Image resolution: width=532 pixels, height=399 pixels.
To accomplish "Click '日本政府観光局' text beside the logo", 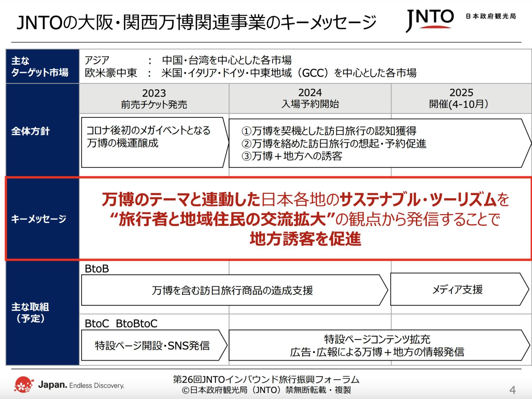I will [491, 16].
